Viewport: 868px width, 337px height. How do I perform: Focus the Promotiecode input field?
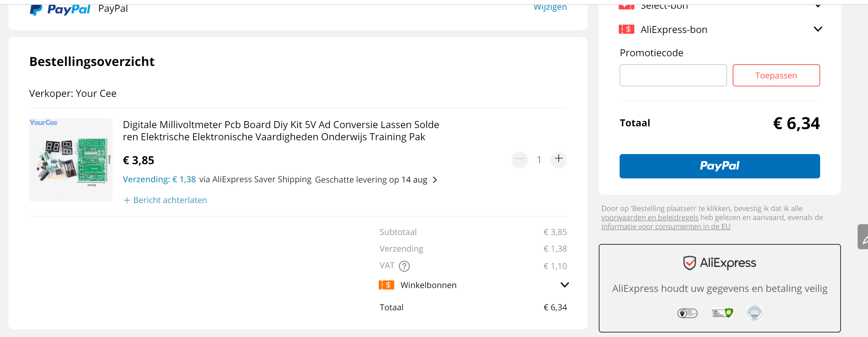pyautogui.click(x=673, y=75)
